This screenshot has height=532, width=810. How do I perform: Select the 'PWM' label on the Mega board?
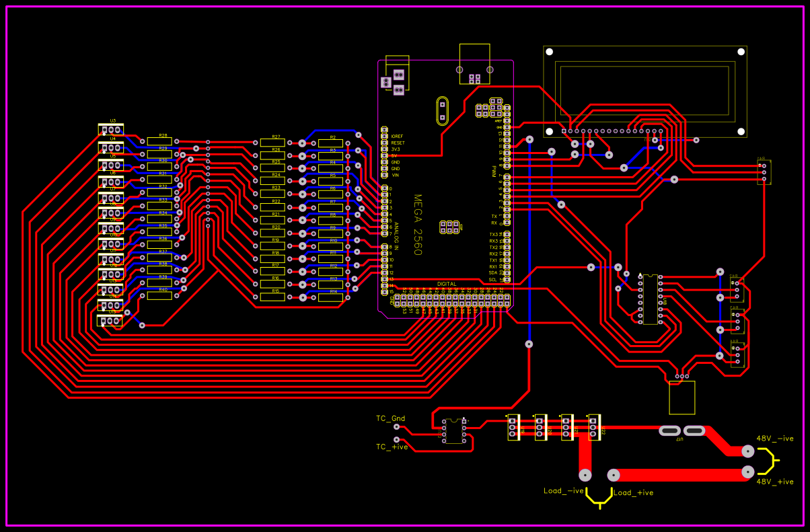pos(494,170)
